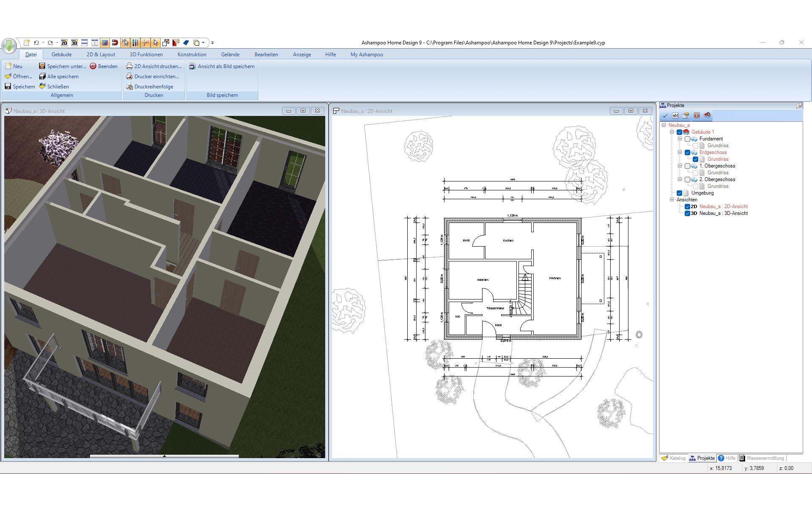Image resolution: width=812 pixels, height=511 pixels.
Task: Enable the Fundament floor checkbox
Action: click(x=687, y=139)
